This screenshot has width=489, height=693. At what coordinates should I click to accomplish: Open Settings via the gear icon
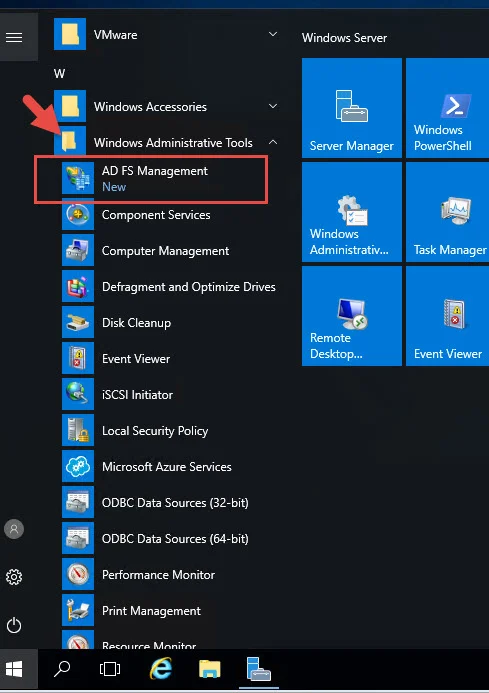[14, 577]
